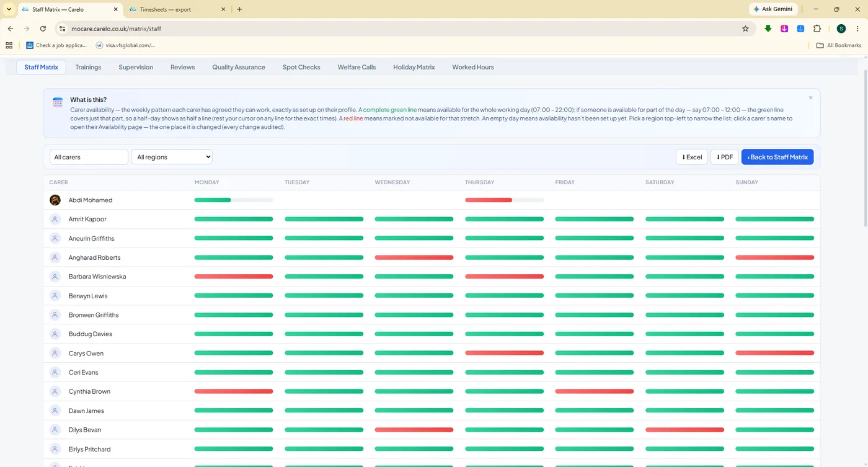The height and width of the screenshot is (467, 868).
Task: Switch to Timesheets — export browser tab
Action: 177,9
